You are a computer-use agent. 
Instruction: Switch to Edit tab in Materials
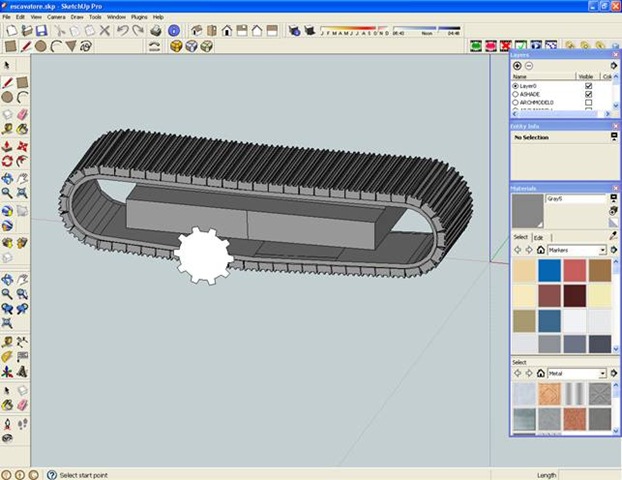(538, 238)
